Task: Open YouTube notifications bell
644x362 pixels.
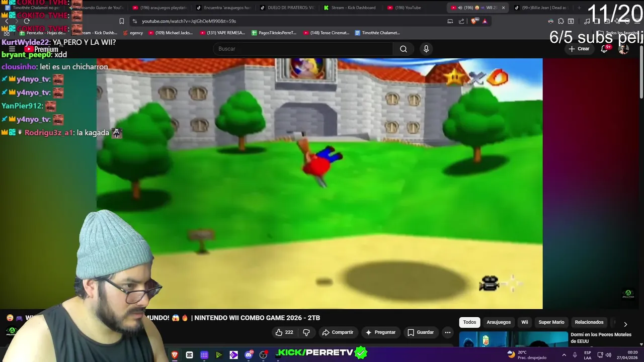Action: click(x=605, y=49)
